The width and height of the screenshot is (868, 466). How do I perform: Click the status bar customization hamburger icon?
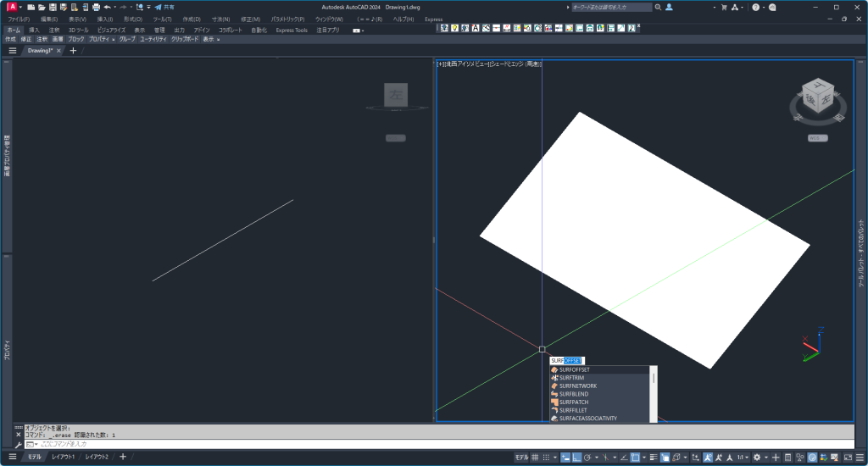click(857, 458)
